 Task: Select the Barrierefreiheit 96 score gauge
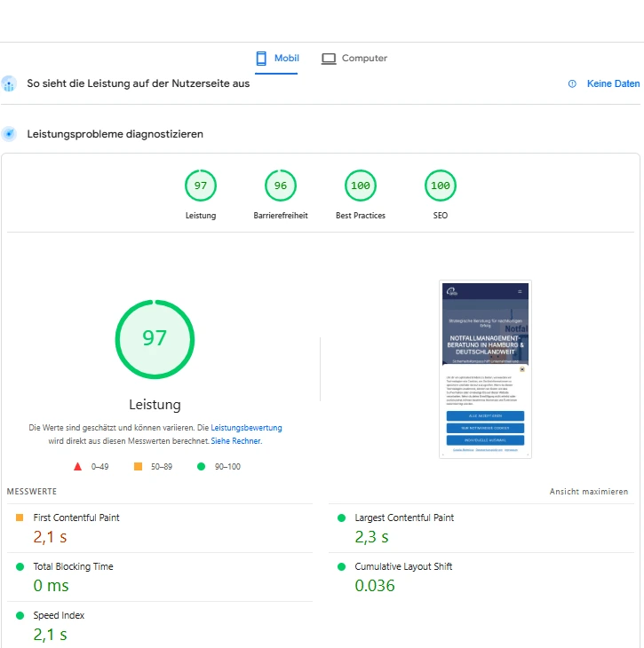[x=281, y=186]
